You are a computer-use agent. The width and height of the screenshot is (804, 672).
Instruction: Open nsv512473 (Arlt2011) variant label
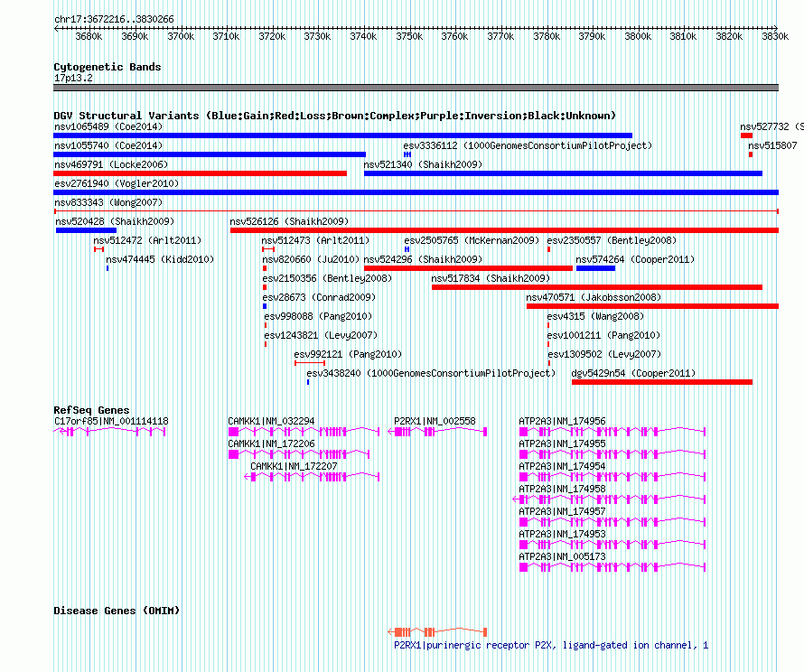(315, 240)
